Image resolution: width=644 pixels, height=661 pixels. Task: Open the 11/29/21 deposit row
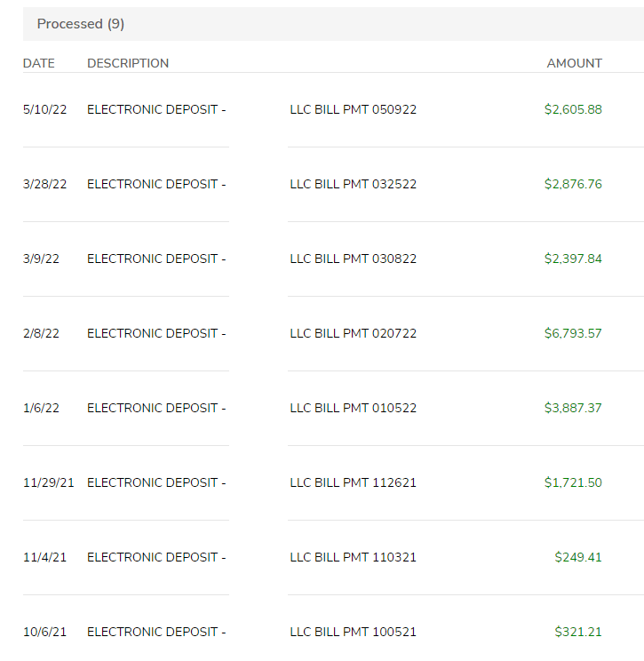(333, 482)
